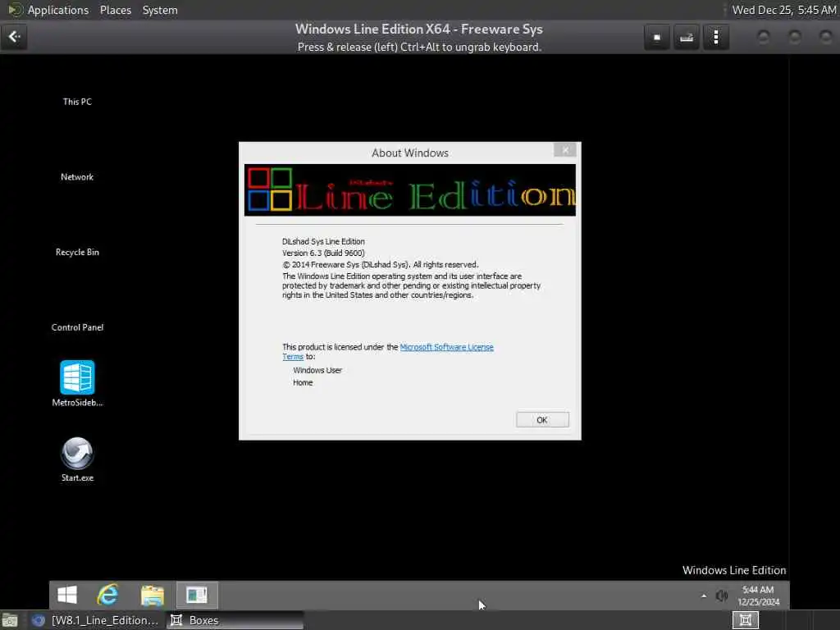Image resolution: width=840 pixels, height=630 pixels.
Task: Show hidden tray icons arrow
Action: [703, 596]
